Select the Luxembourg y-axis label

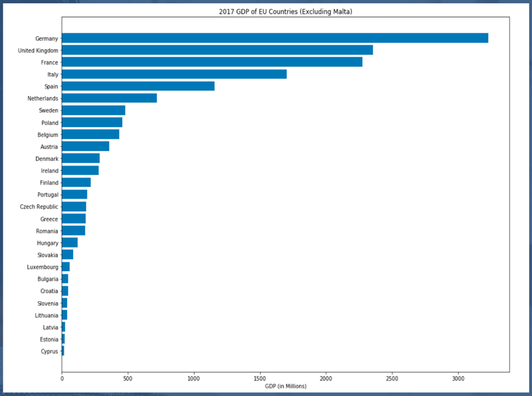point(43,267)
